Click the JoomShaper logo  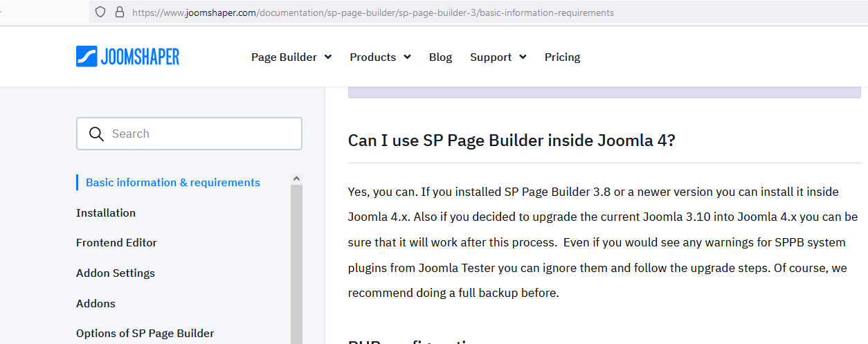127,57
